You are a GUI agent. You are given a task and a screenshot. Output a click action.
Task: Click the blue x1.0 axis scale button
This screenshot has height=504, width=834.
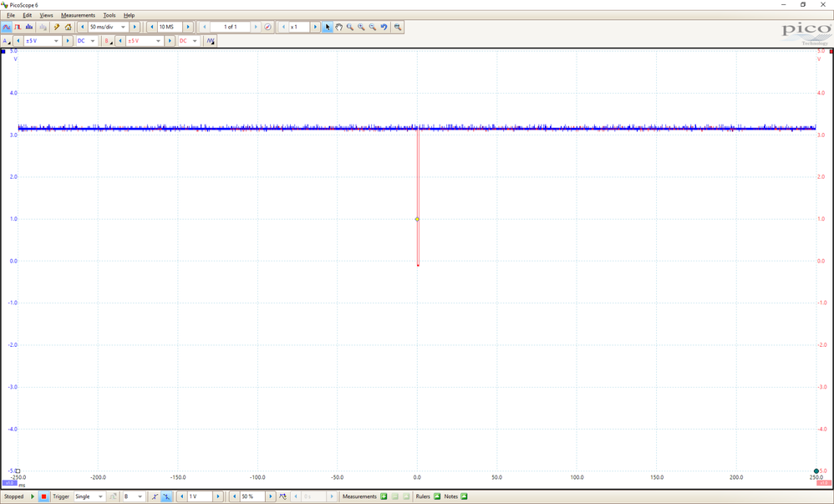click(9, 483)
